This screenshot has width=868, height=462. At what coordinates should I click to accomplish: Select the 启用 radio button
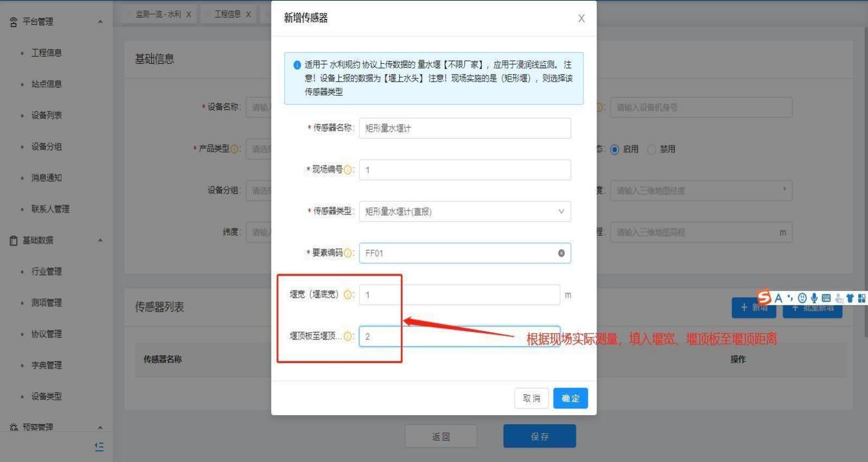pos(614,149)
